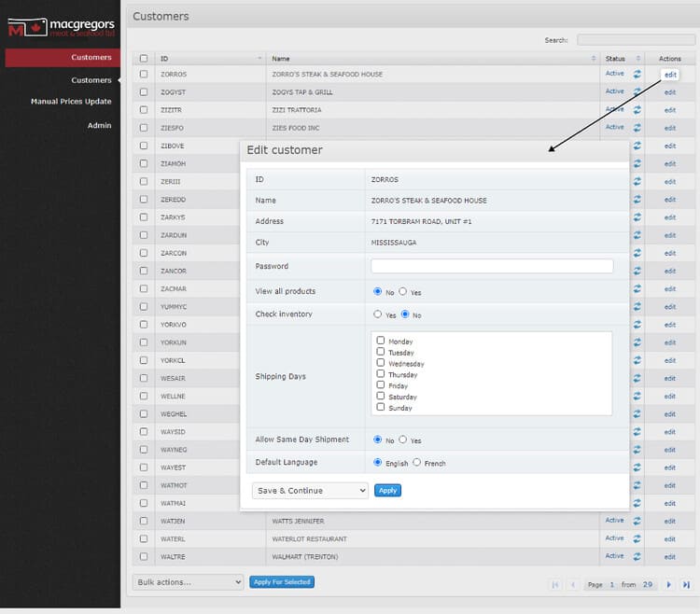
Task: Click the edit link for ZORROS
Action: click(670, 75)
